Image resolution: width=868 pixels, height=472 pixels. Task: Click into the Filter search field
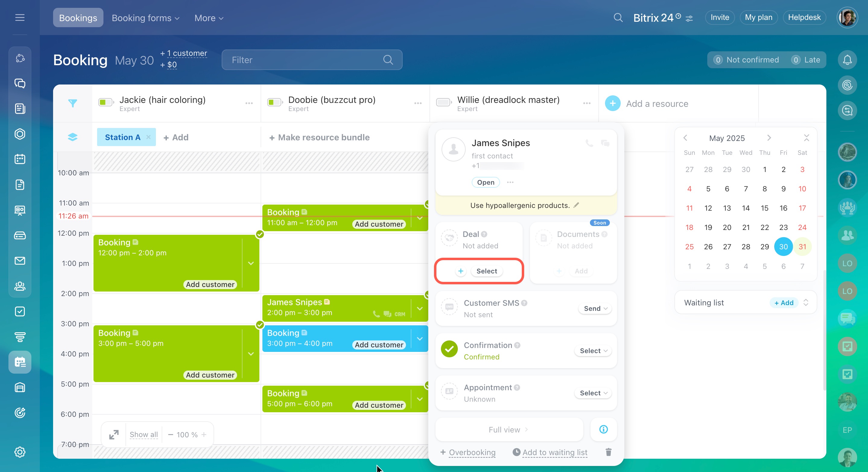(303, 60)
